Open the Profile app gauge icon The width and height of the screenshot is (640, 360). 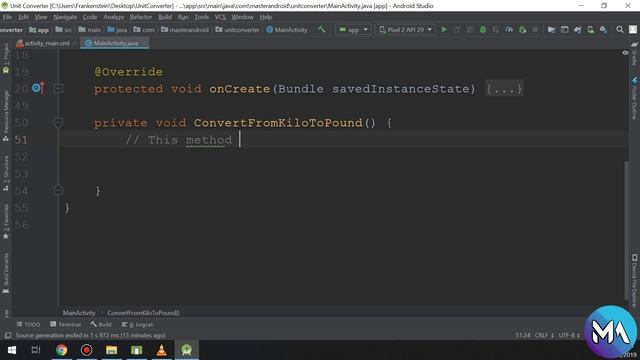click(x=509, y=29)
